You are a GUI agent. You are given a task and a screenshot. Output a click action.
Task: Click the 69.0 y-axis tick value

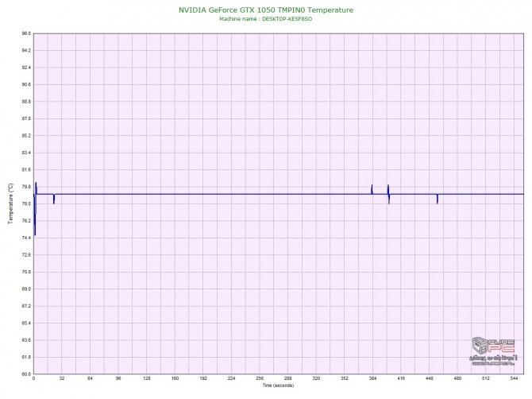(26, 289)
